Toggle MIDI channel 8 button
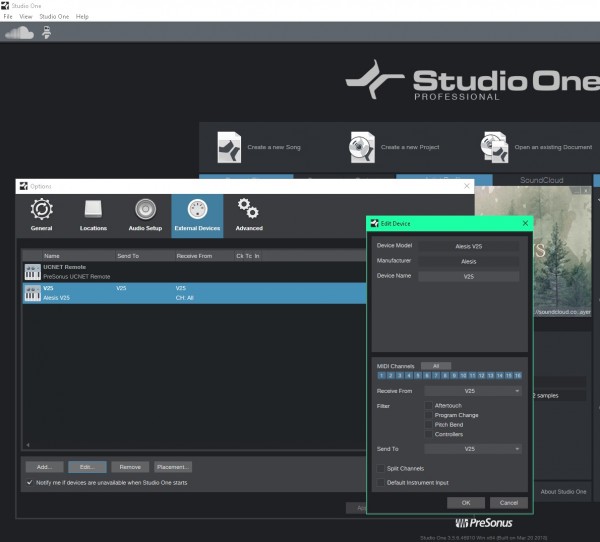 click(x=445, y=375)
